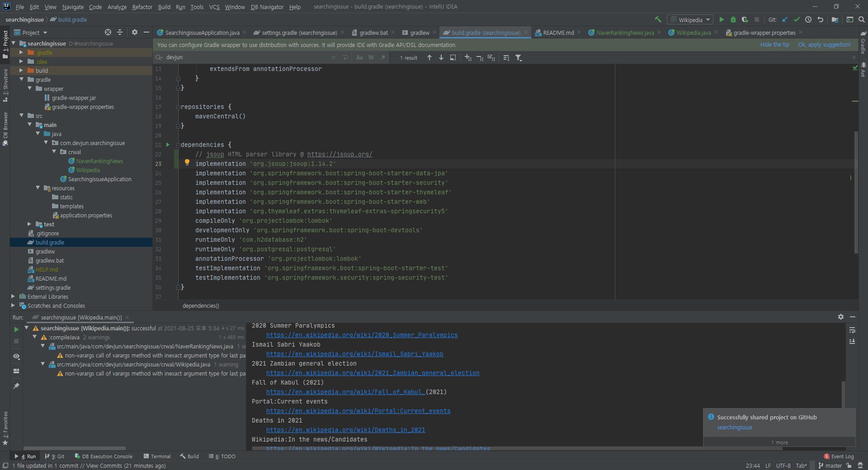Click the Git update project blue arrow
The height and width of the screenshot is (470, 868).
pos(785,19)
